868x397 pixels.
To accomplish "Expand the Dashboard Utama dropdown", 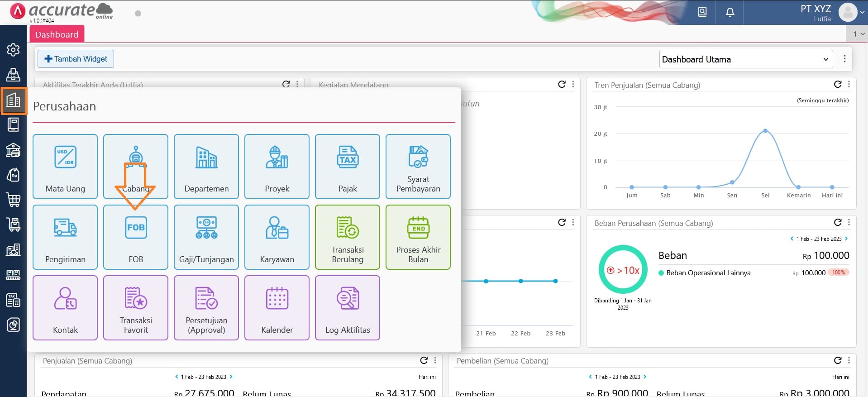I will pyautogui.click(x=745, y=59).
